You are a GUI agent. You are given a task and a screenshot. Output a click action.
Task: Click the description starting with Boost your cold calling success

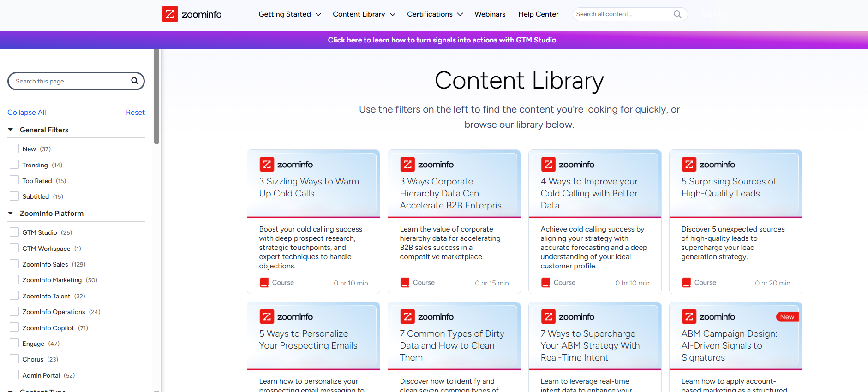(x=311, y=248)
